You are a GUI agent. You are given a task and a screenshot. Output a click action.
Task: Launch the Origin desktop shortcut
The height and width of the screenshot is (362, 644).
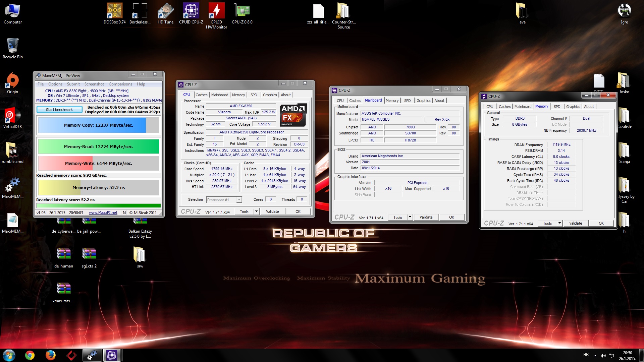pyautogui.click(x=13, y=83)
